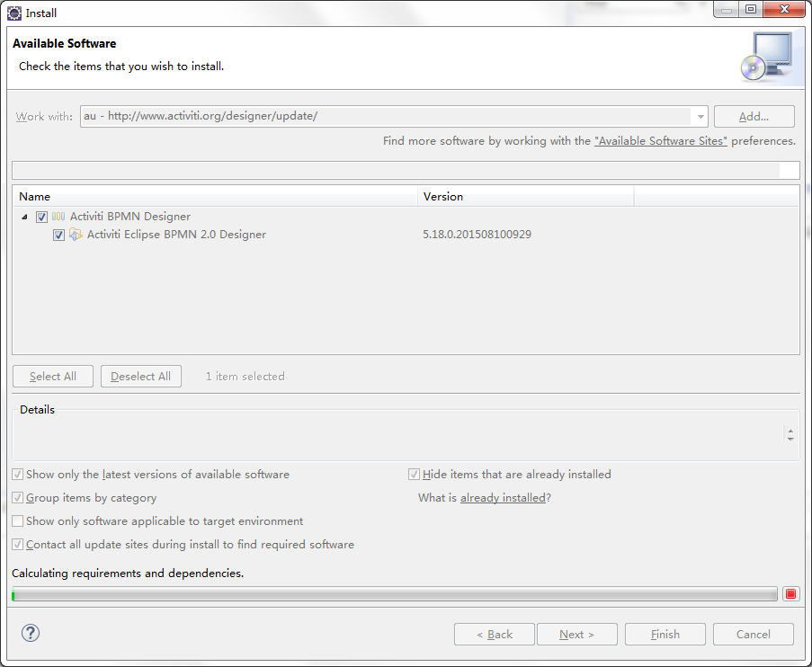Click the Name column header

coord(215,197)
